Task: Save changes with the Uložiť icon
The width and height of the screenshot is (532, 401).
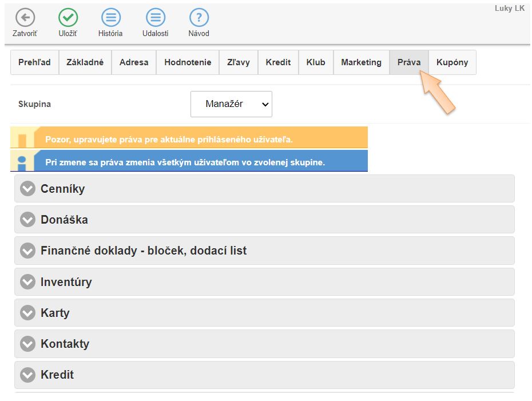Action: click(68, 18)
